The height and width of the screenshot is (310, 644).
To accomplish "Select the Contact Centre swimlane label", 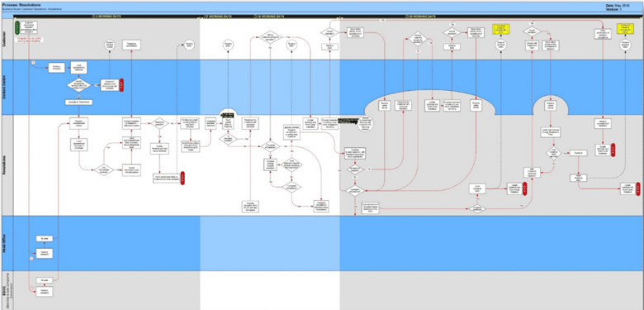I will tap(5, 88).
